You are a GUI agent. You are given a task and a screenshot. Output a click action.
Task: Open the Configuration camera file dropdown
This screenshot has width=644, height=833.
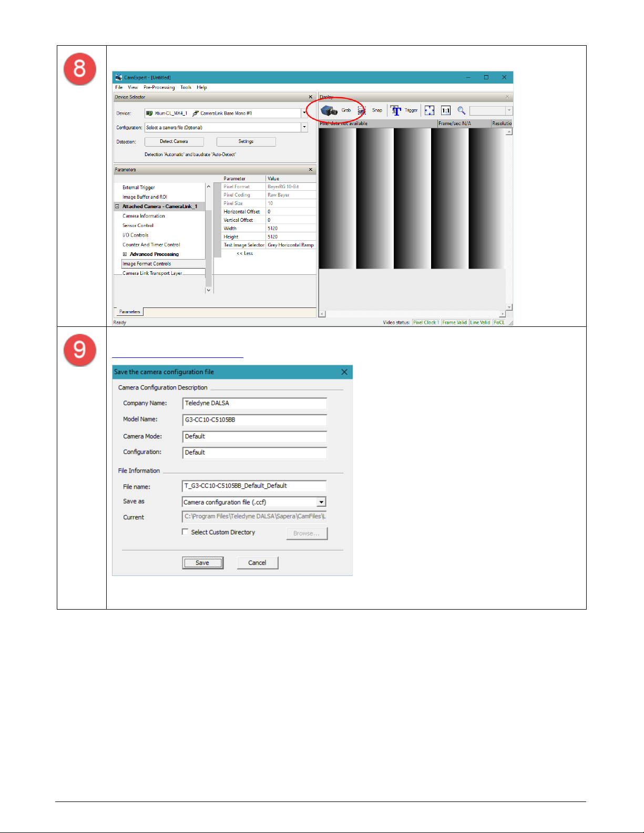tap(304, 127)
